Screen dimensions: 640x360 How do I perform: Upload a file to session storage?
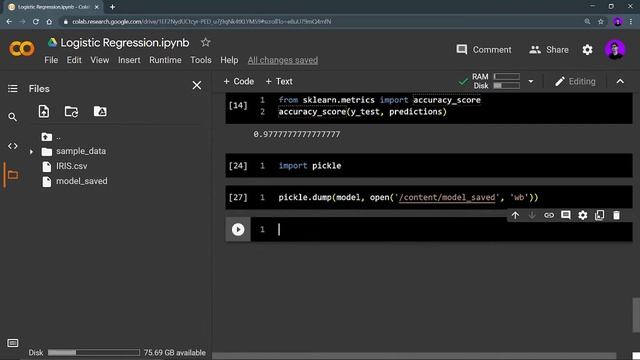click(x=44, y=111)
